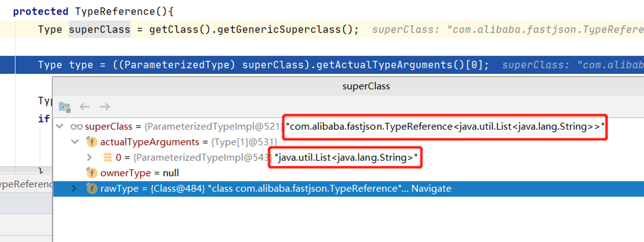The image size is (644, 242).
Task: Expand the array element 0 node
Action: pos(90,157)
